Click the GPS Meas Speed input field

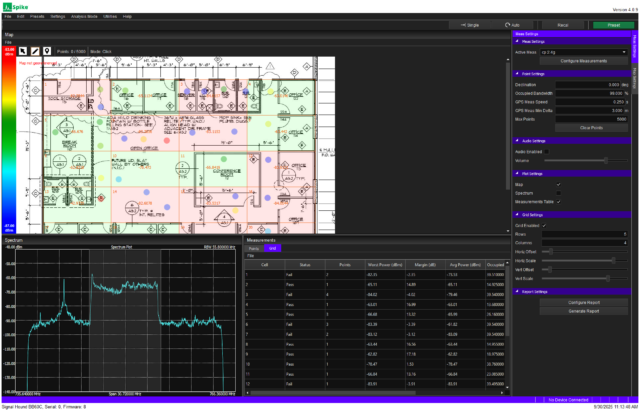coord(590,102)
